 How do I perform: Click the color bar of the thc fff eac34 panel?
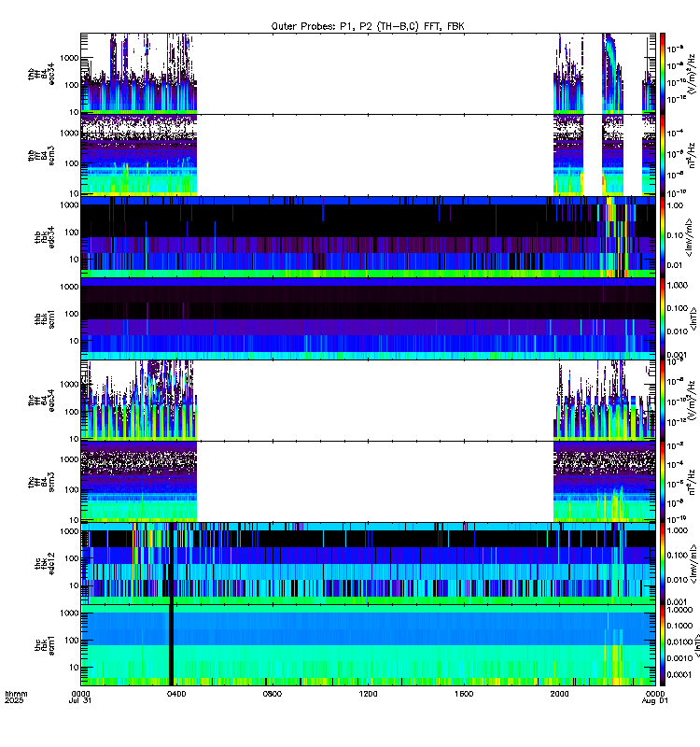click(x=663, y=401)
